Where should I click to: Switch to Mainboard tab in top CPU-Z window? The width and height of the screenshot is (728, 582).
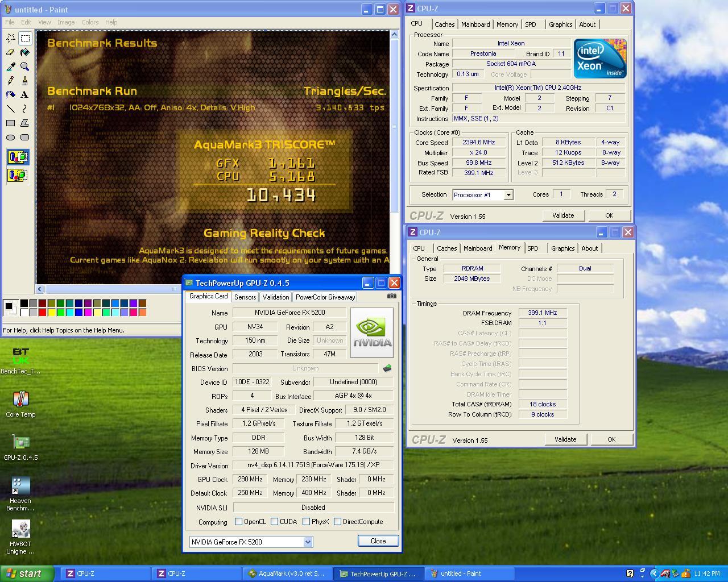475,24
